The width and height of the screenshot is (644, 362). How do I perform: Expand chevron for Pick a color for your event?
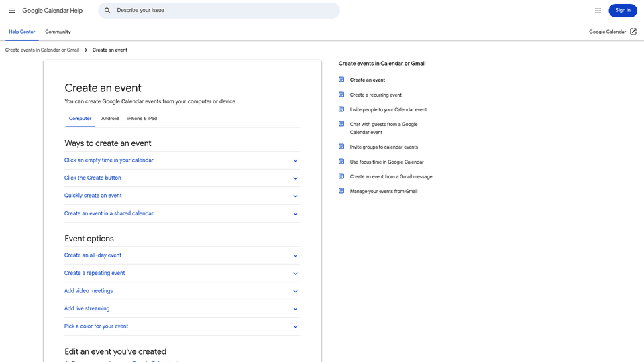(295, 326)
